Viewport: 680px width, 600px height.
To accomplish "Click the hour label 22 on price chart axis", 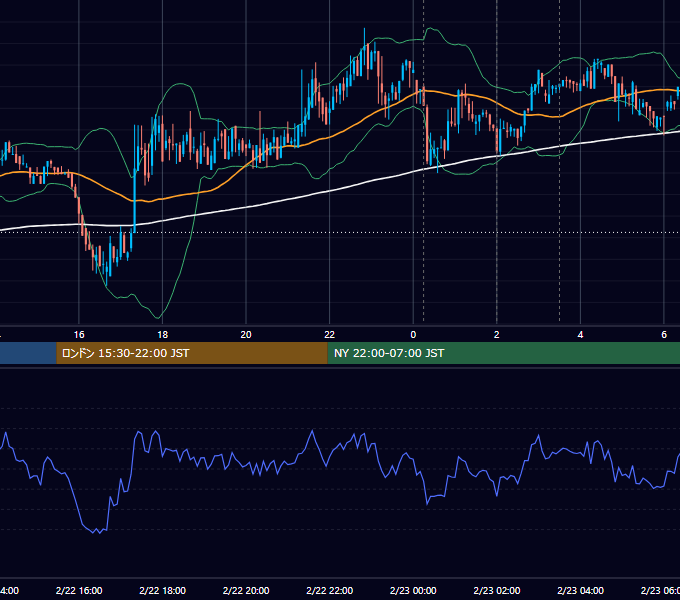I will (x=330, y=335).
